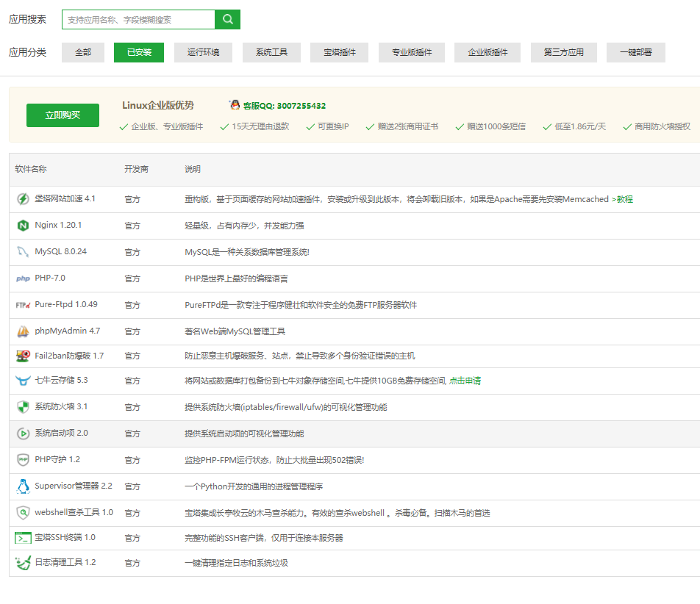This screenshot has width=700, height=604.
Task: Click the phpMyAdmin sailboat icon
Action: pyautogui.click(x=24, y=331)
